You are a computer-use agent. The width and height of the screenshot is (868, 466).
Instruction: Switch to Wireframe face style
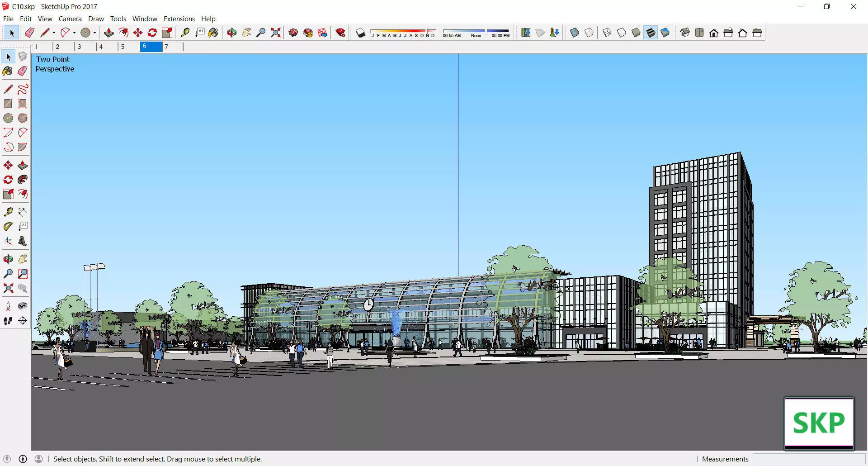pyautogui.click(x=607, y=33)
